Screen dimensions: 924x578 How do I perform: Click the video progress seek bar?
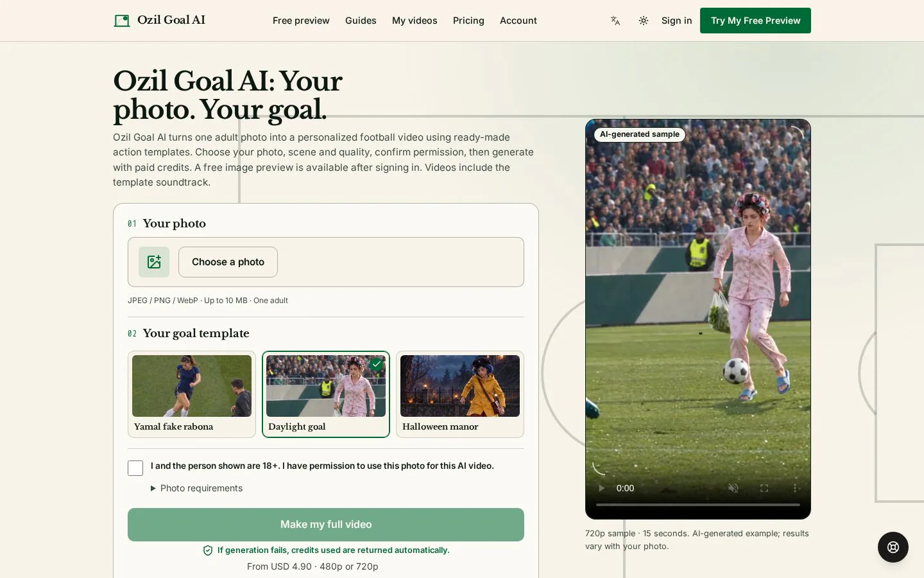click(x=698, y=505)
